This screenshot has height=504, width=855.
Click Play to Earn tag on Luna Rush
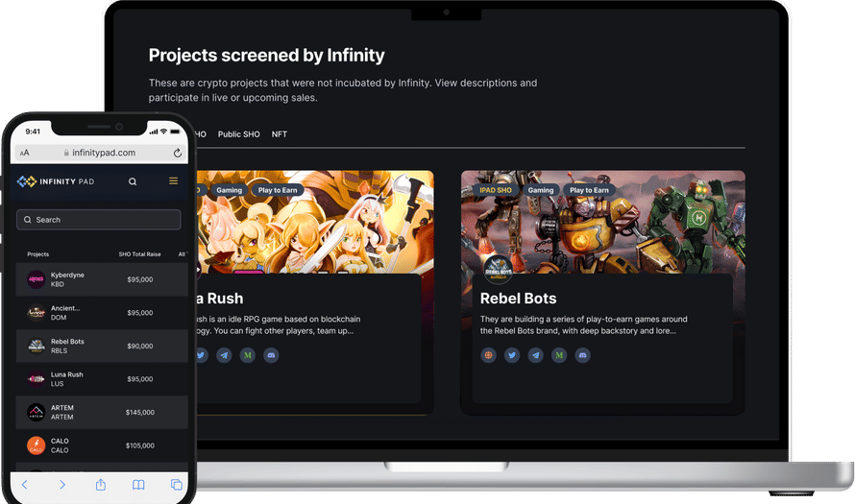point(278,190)
